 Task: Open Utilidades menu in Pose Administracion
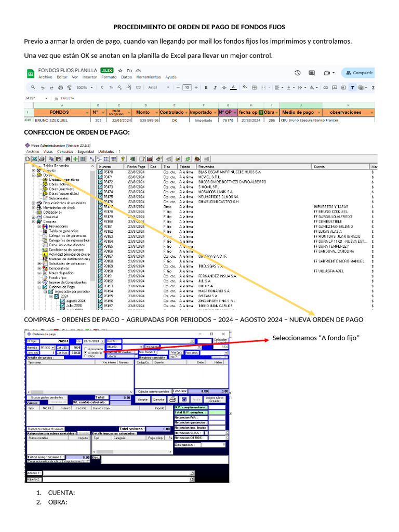106,152
